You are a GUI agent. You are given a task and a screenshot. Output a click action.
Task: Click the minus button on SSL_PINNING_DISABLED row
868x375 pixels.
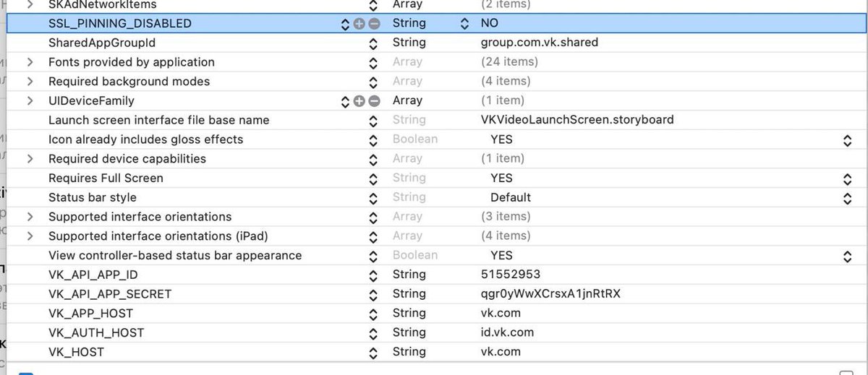[x=374, y=24]
